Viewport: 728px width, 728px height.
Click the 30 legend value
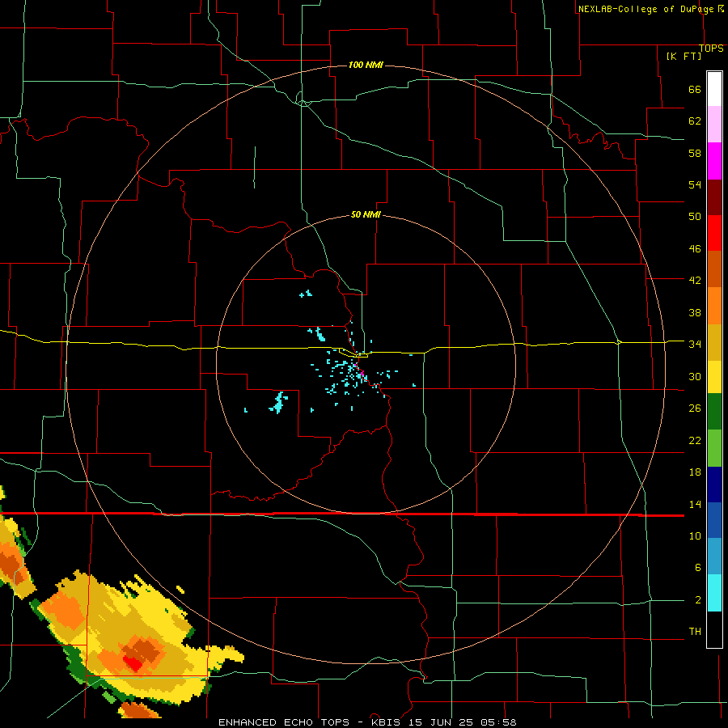695,376
